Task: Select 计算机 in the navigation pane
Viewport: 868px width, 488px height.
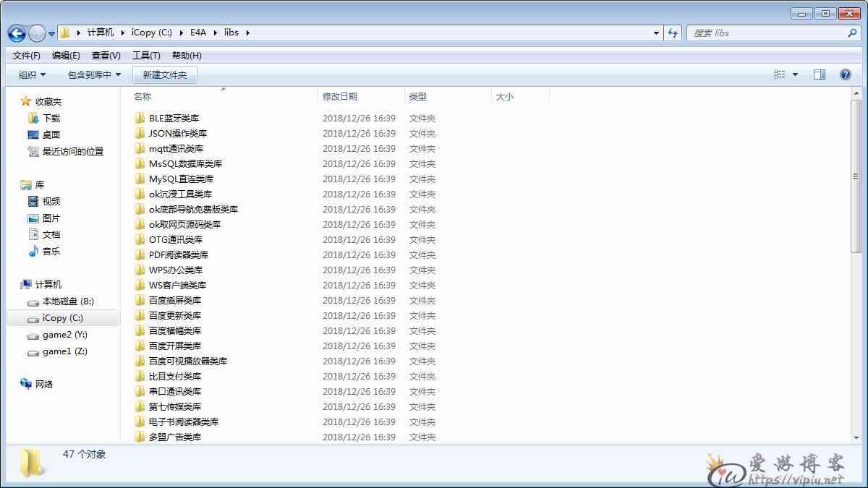Action: (48, 285)
